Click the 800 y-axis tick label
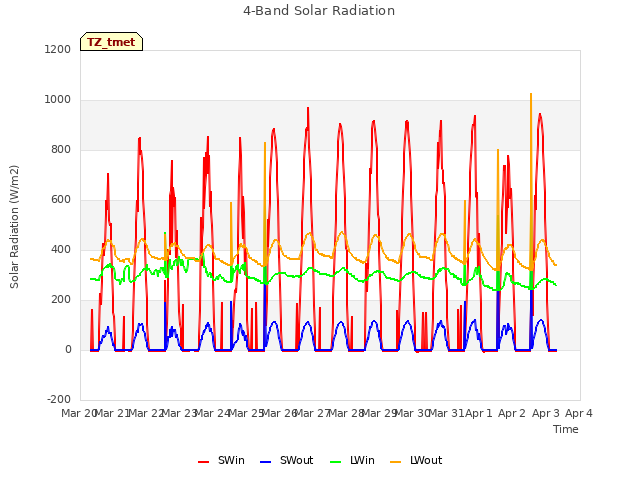This screenshot has width=640, height=480. point(61,149)
